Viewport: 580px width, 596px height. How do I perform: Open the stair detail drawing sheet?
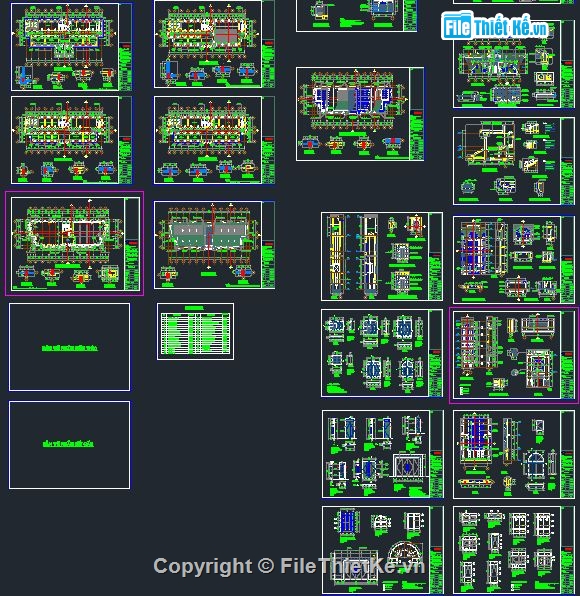click(513, 161)
